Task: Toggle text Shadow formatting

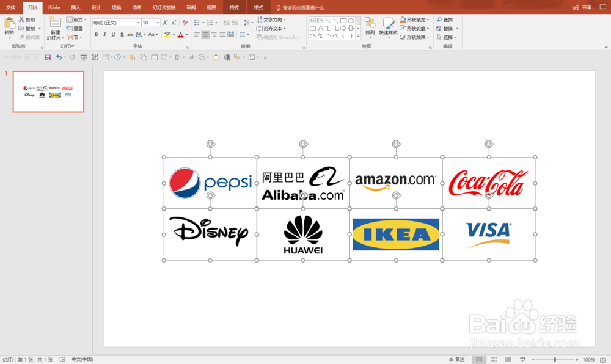Action: [x=122, y=35]
